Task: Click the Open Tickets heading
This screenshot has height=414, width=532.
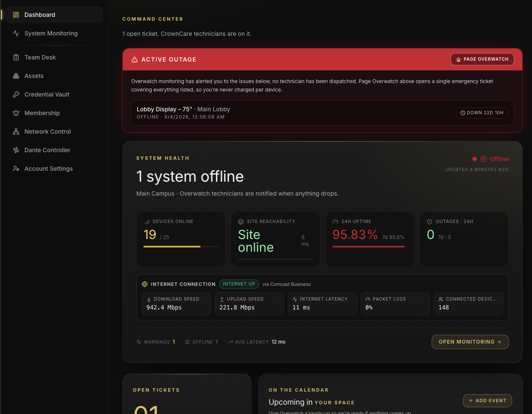Action: coord(156,390)
